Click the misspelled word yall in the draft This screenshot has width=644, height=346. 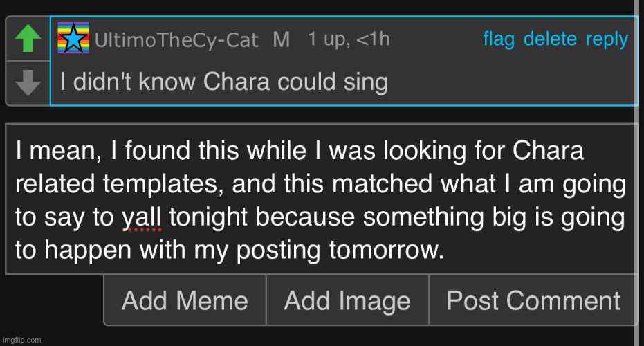click(142, 217)
